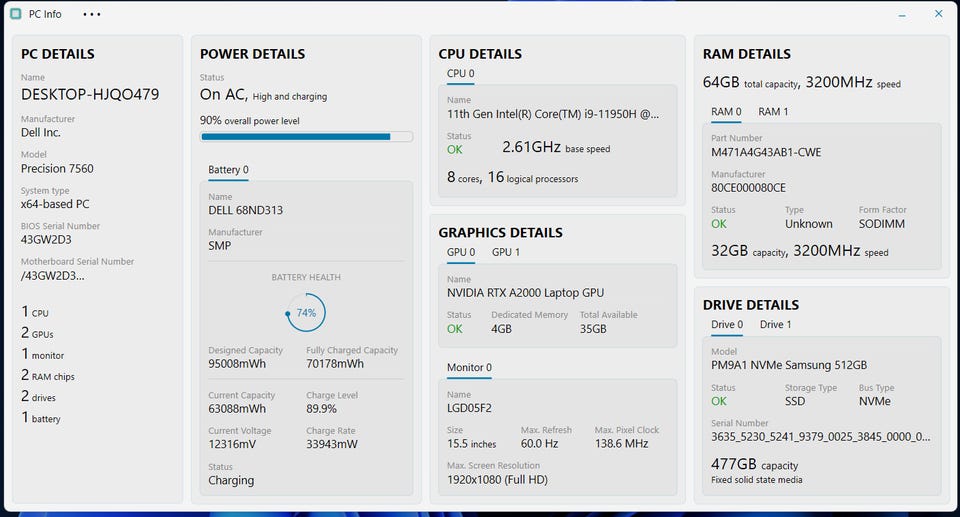The width and height of the screenshot is (960, 517).
Task: Click the overall power level progress bar
Action: [305, 137]
